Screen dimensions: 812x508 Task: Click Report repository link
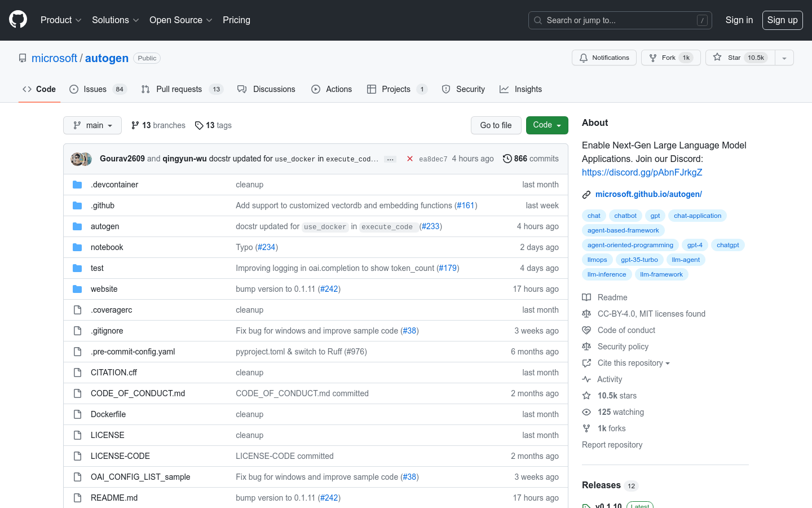pyautogui.click(x=612, y=445)
